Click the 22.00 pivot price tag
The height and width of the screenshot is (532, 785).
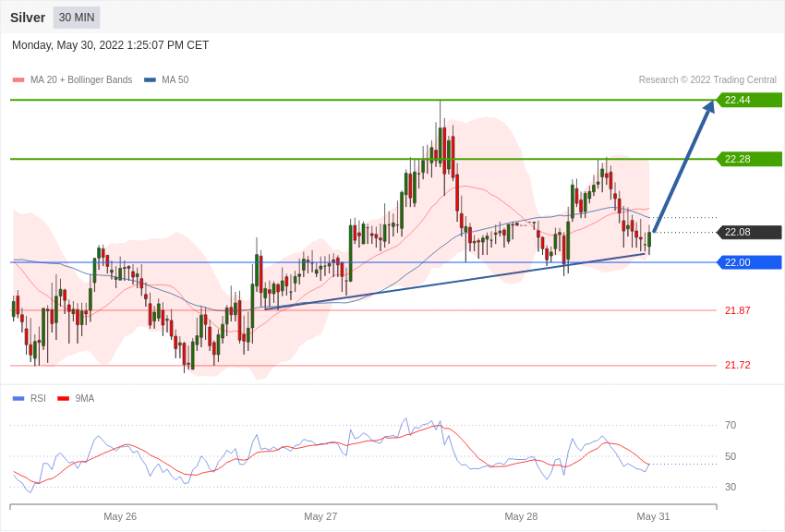(x=750, y=262)
